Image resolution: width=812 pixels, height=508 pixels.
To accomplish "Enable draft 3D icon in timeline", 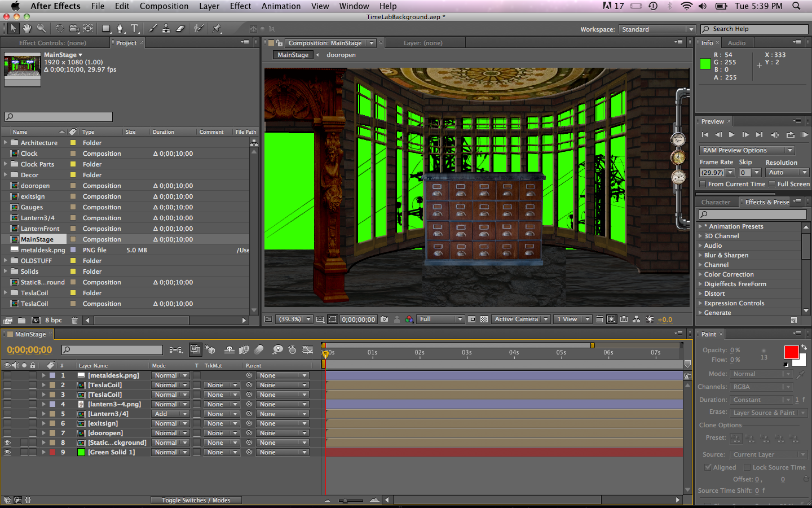I will [x=210, y=350].
